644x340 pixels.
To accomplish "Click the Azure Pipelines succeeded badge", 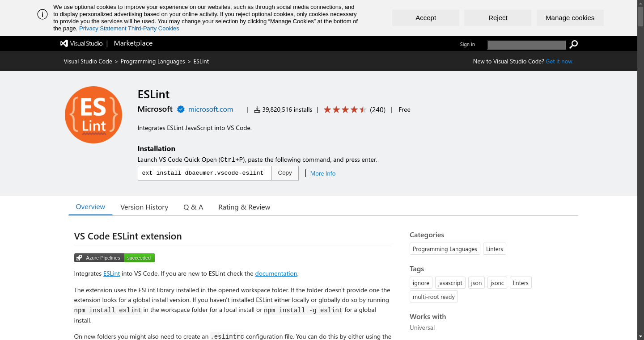I will (x=114, y=258).
